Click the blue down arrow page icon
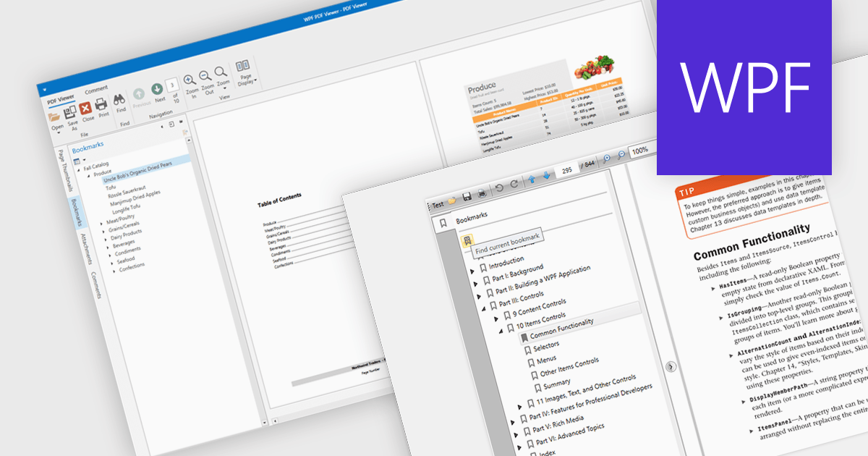 click(546, 174)
